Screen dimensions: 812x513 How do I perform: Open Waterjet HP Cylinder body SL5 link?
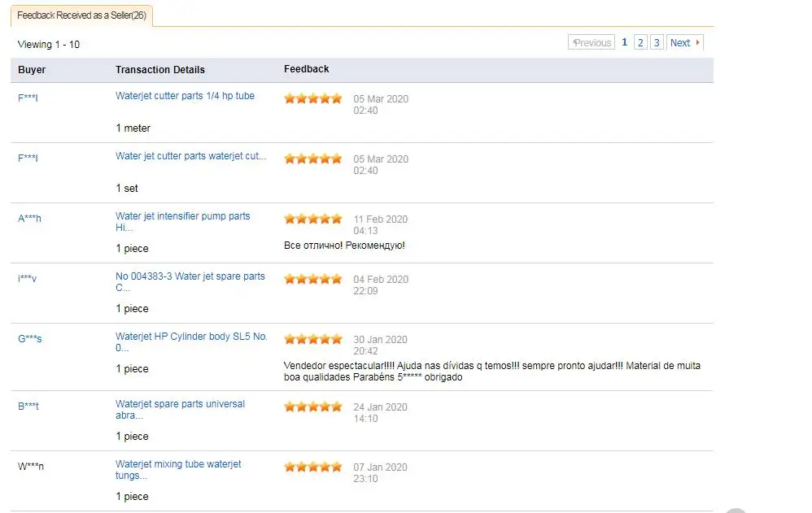pyautogui.click(x=191, y=341)
